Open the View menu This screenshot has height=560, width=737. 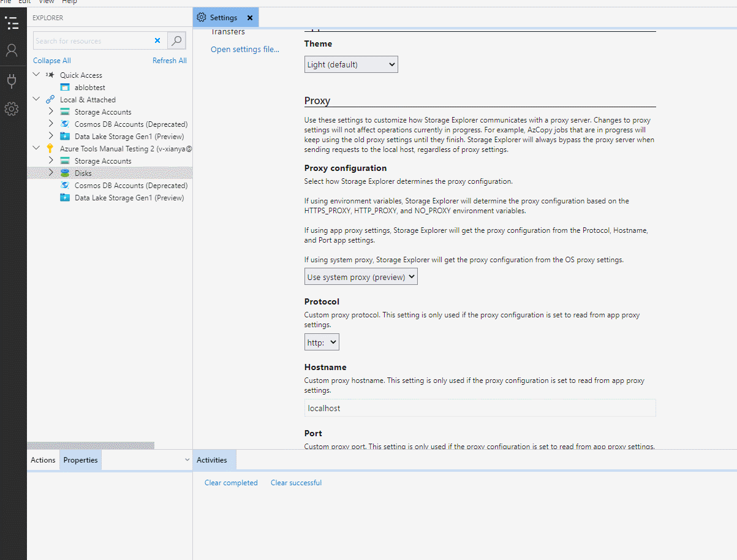coord(46,2)
